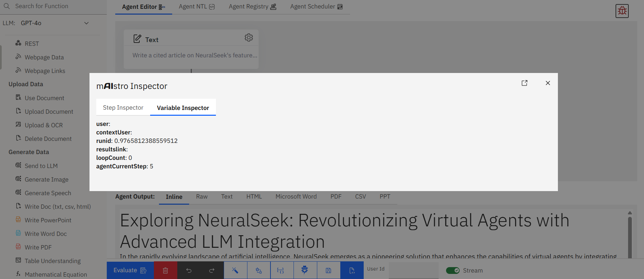Viewport: 644px width, 279px height.
Task: Select the Step Inspector tab
Action: 123,108
